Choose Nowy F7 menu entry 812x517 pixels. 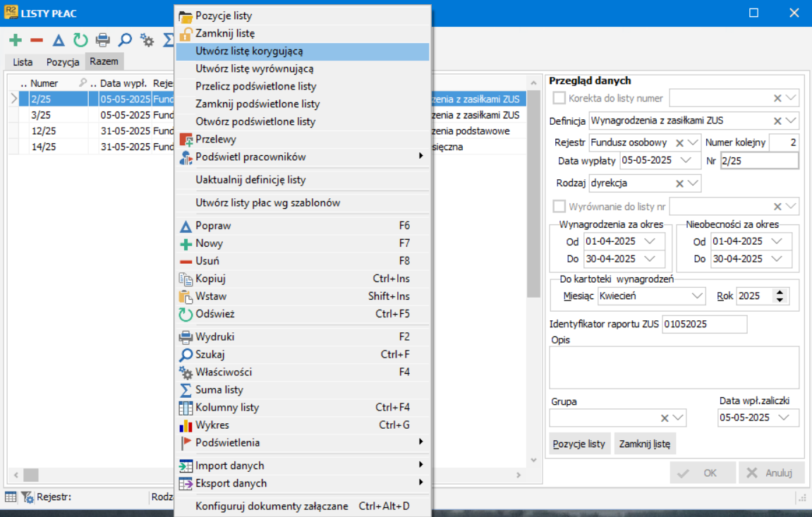303,244
